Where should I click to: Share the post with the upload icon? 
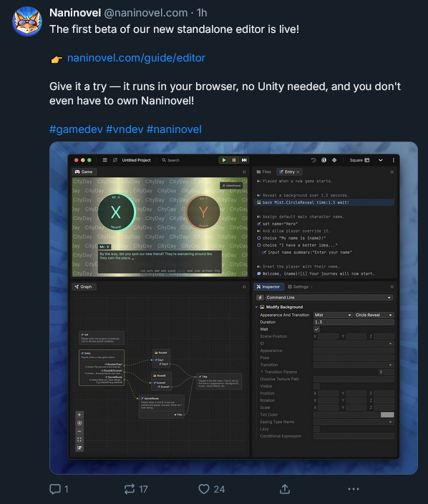pyautogui.click(x=285, y=489)
